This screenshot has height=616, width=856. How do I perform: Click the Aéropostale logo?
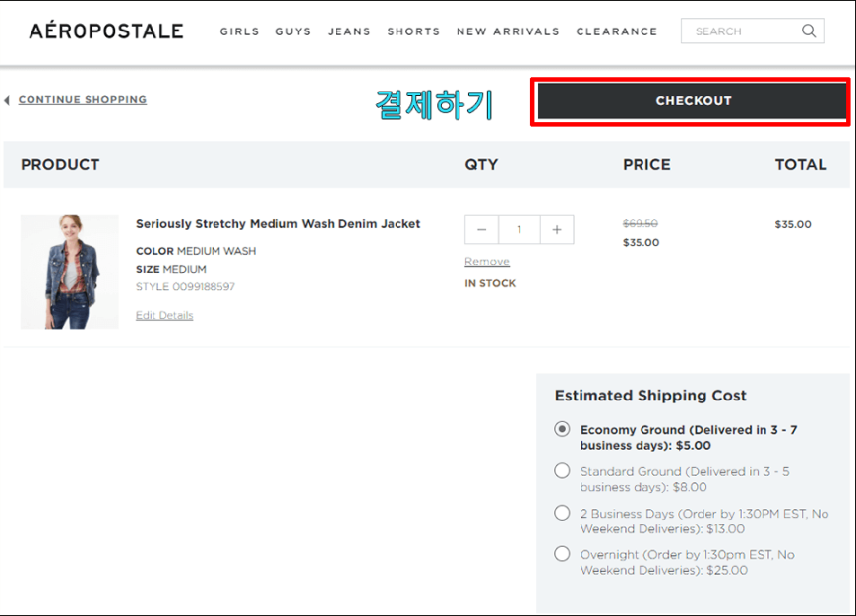(x=106, y=31)
